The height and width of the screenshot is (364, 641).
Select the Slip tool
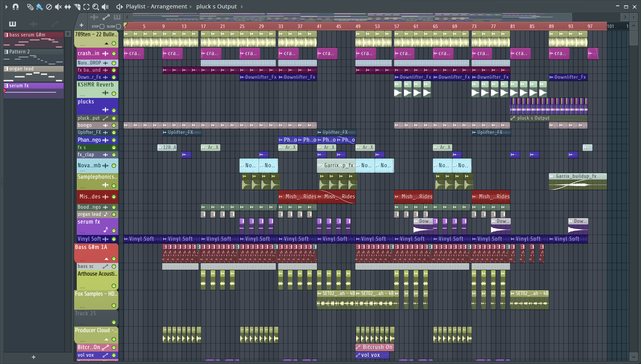pyautogui.click(x=67, y=7)
